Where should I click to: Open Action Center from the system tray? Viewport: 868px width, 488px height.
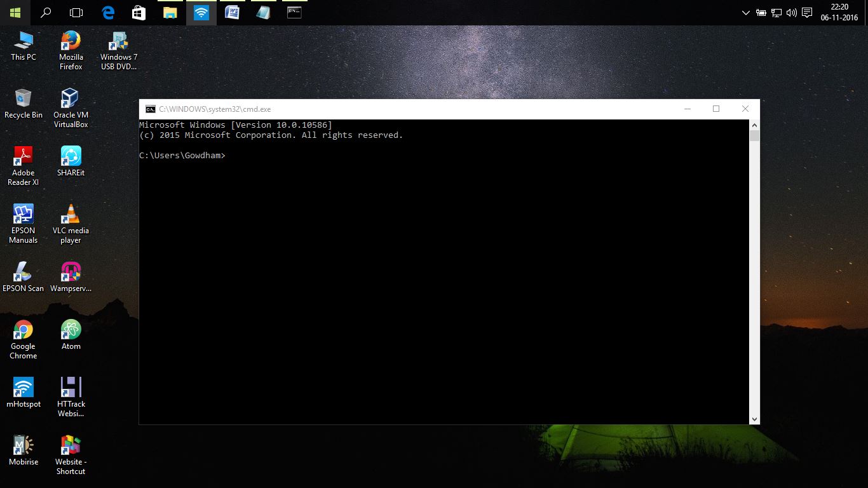(x=806, y=13)
